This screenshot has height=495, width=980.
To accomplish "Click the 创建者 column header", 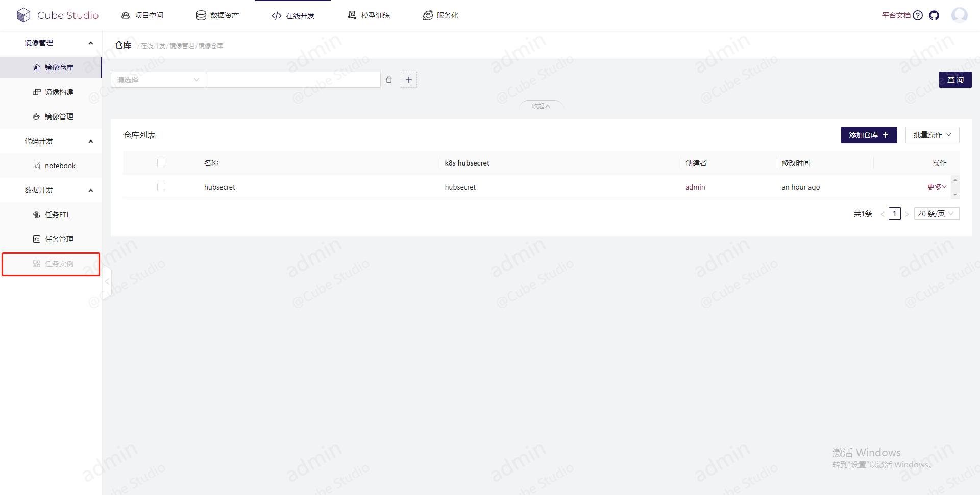I will 696,163.
